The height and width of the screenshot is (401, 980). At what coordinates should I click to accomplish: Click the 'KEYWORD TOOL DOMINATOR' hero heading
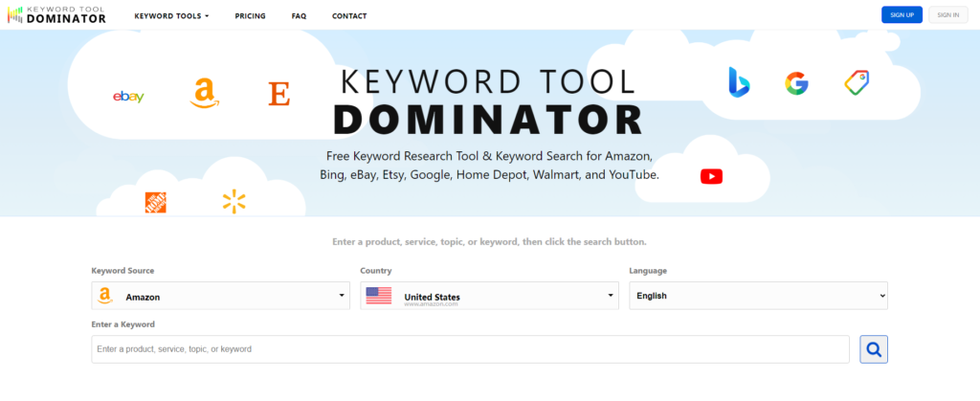pyautogui.click(x=490, y=101)
